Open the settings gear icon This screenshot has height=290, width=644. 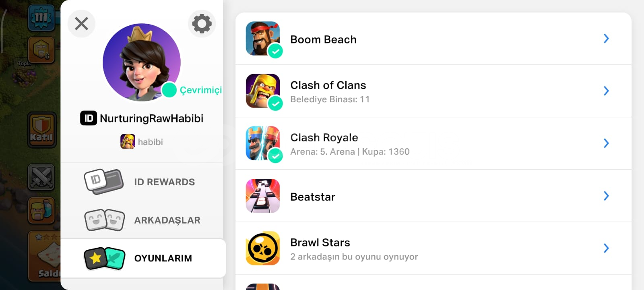pos(202,24)
